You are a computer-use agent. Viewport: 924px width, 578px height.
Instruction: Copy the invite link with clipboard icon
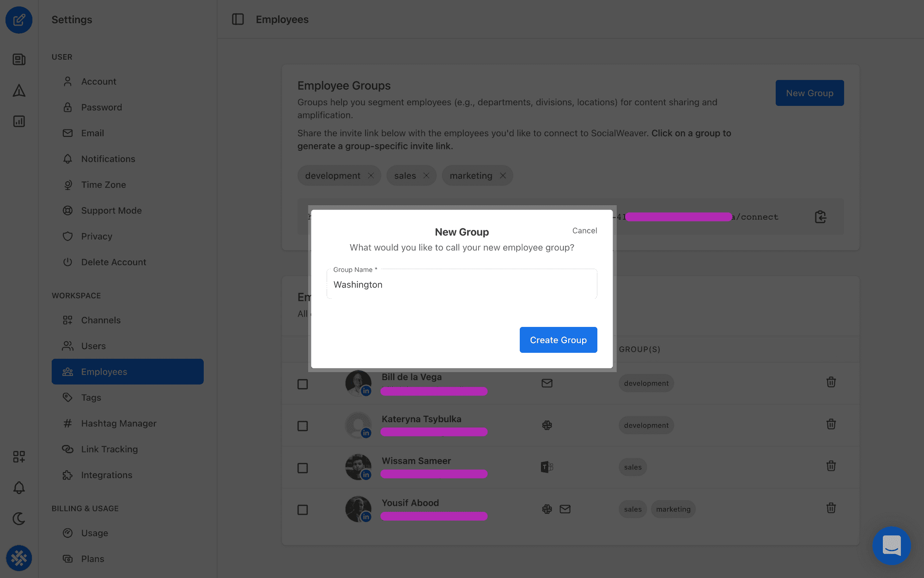[821, 217]
